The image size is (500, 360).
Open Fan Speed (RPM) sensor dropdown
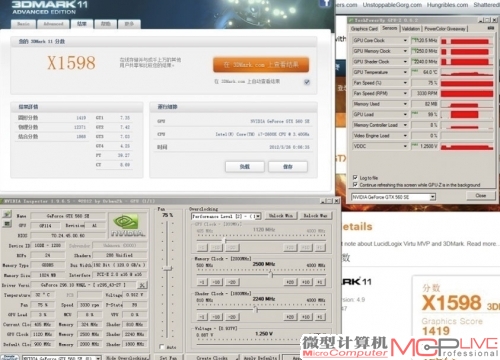tap(405, 93)
